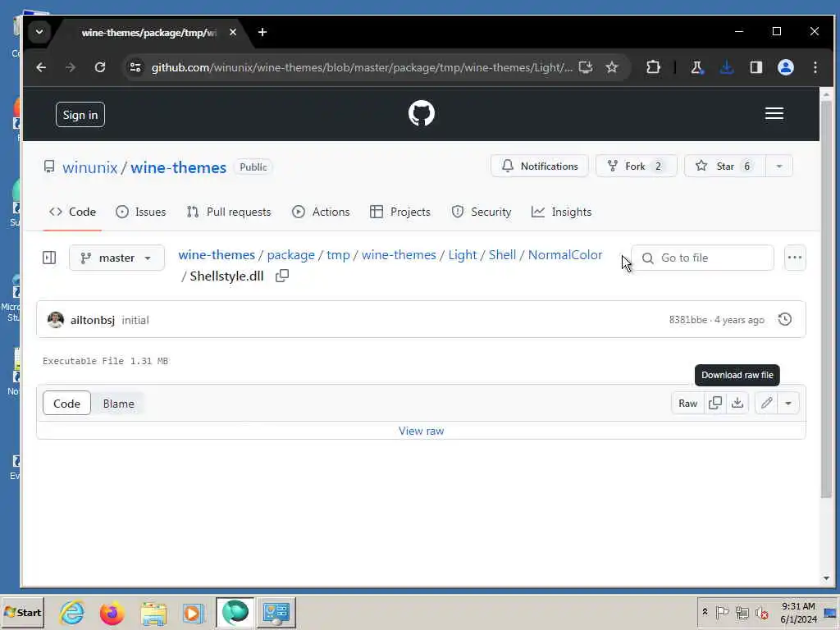Click the NormalColor breadcrumb link
The height and width of the screenshot is (630, 840).
[565, 255]
